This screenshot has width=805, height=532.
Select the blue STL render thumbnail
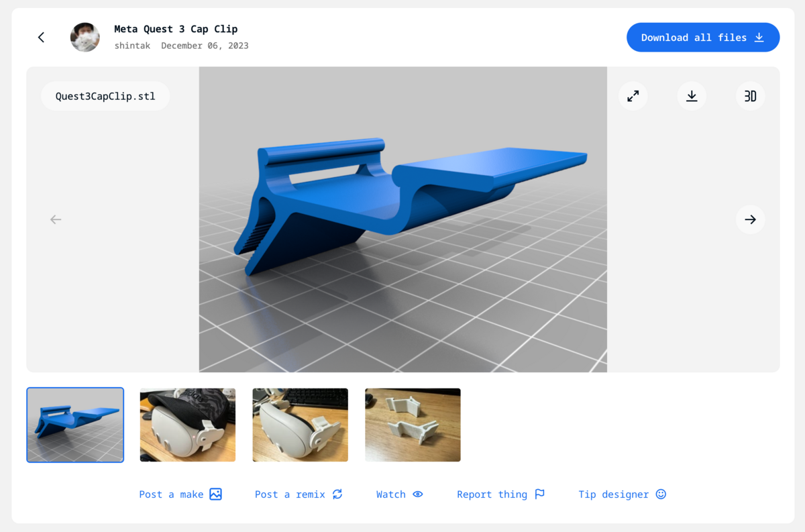click(x=75, y=425)
